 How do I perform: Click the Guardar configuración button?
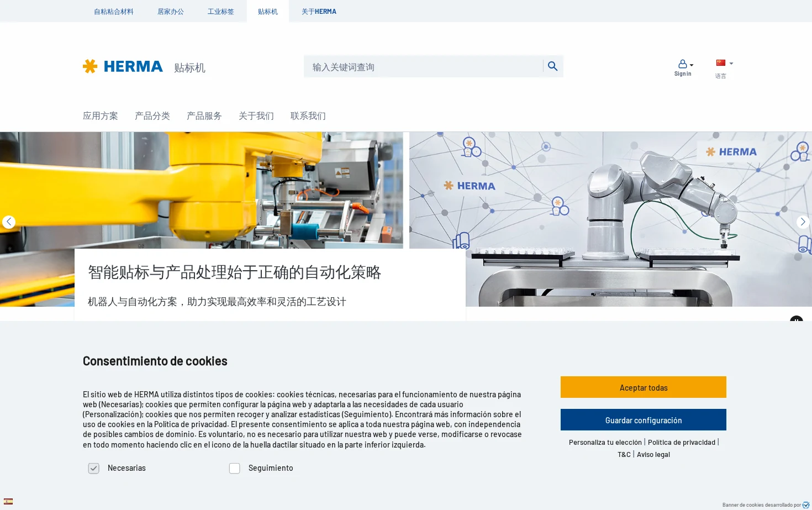(644, 420)
